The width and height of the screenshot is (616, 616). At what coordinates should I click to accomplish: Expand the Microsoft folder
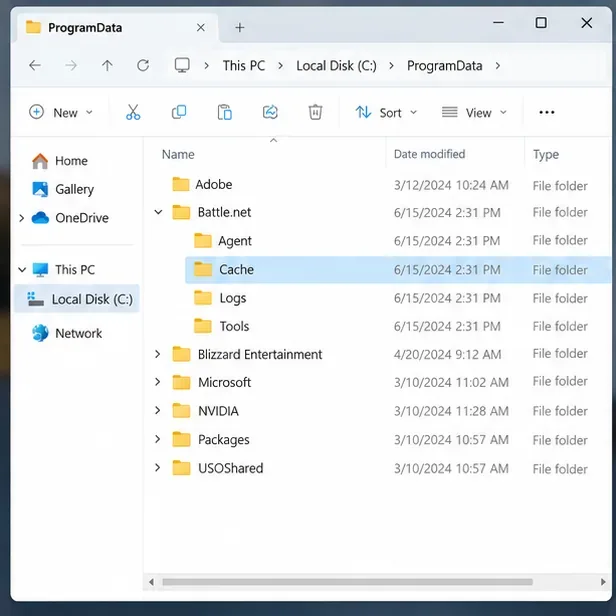coord(158,382)
